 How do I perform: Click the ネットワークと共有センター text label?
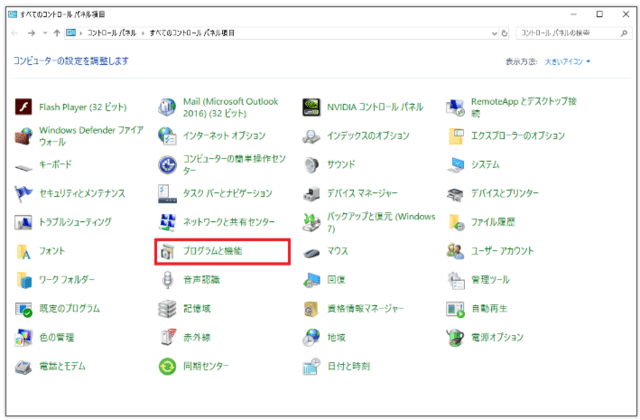[229, 222]
